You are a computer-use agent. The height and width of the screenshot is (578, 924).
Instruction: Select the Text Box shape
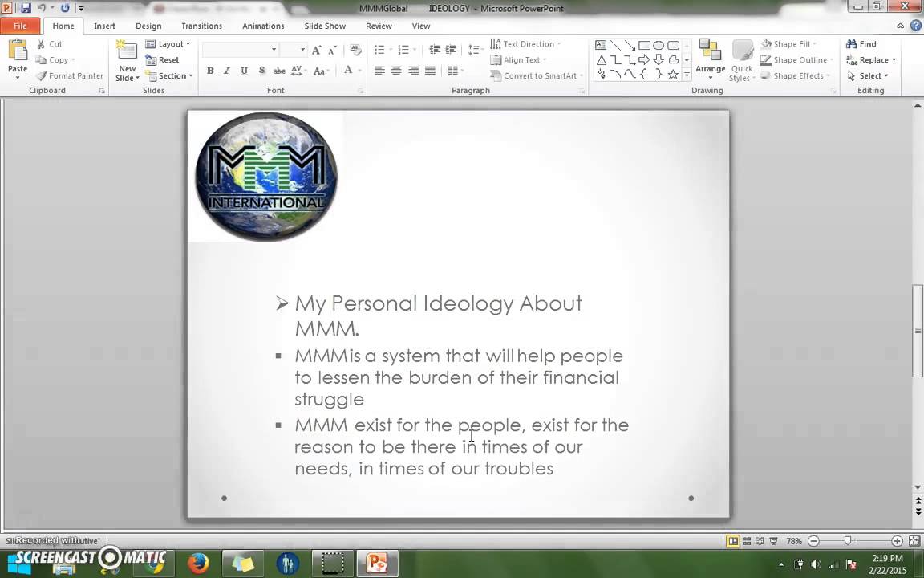tap(601, 46)
